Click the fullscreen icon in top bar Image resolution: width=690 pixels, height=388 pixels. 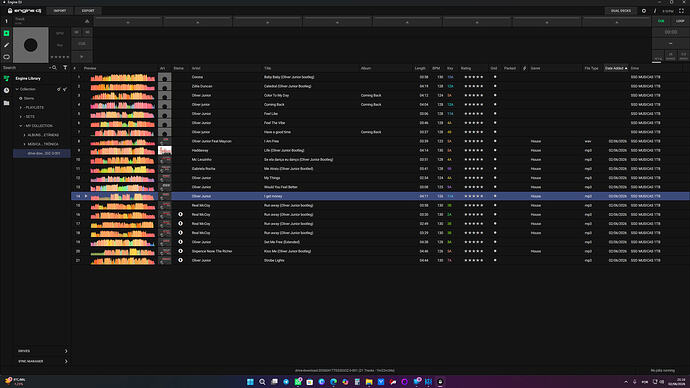click(x=681, y=11)
